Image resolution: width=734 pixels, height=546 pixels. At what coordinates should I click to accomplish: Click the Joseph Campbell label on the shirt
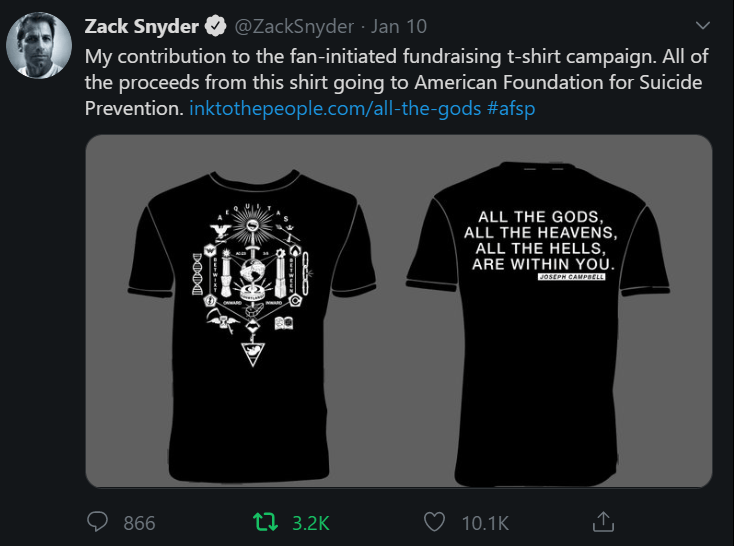(571, 277)
